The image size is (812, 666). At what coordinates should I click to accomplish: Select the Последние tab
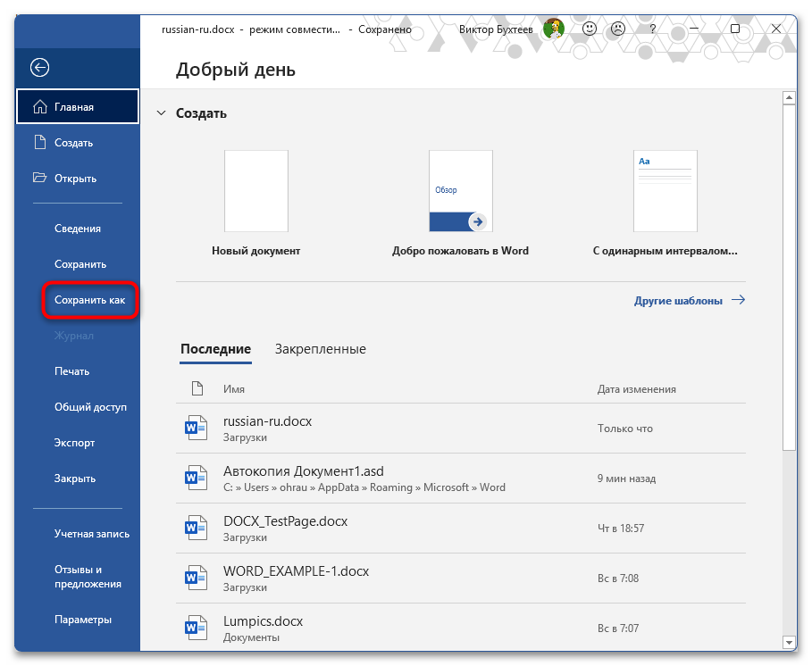click(215, 349)
